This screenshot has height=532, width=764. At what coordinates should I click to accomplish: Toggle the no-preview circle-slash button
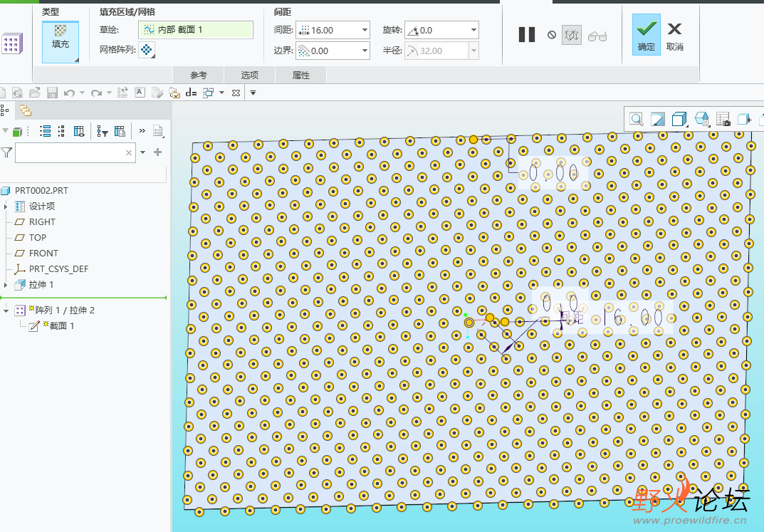tap(551, 34)
